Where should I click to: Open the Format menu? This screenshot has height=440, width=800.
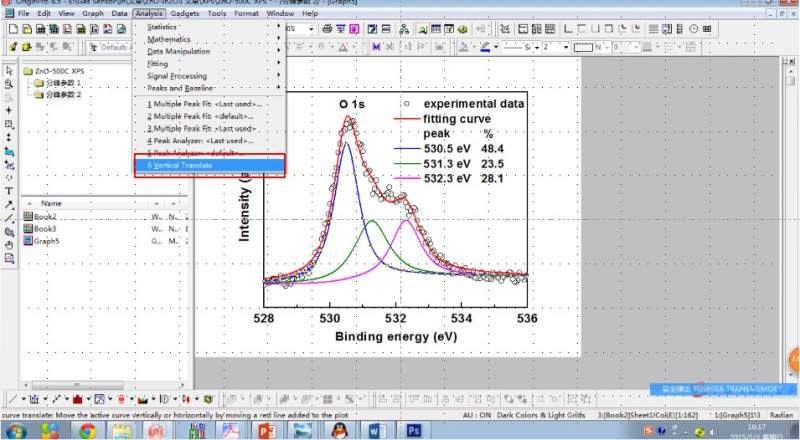[246, 13]
